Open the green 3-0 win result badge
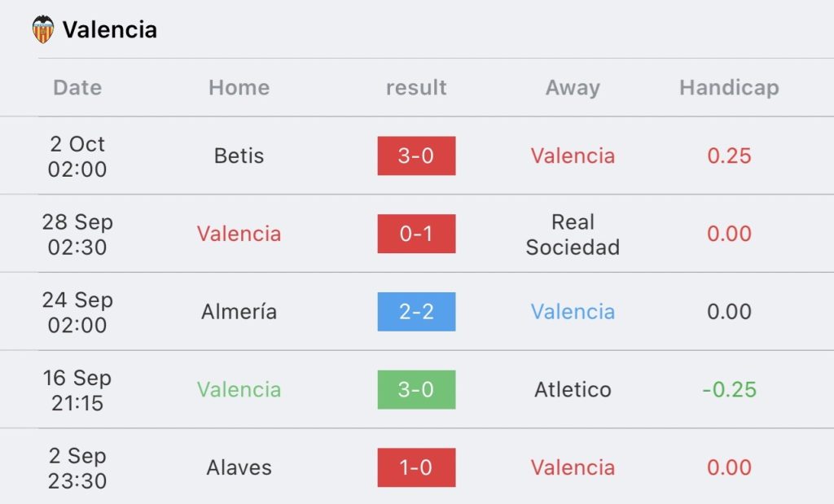 click(416, 390)
